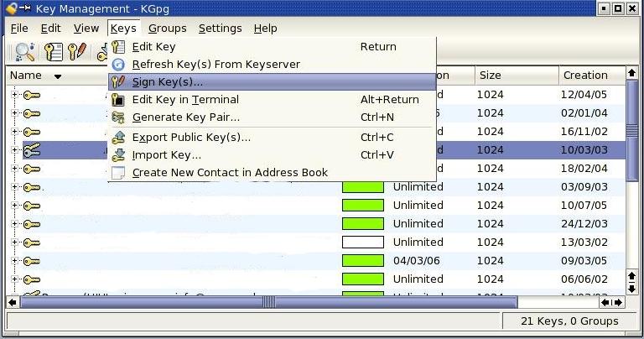The image size is (644, 339).
Task: Click the key pair icon in the 10/03/03 row
Action: tap(32, 150)
